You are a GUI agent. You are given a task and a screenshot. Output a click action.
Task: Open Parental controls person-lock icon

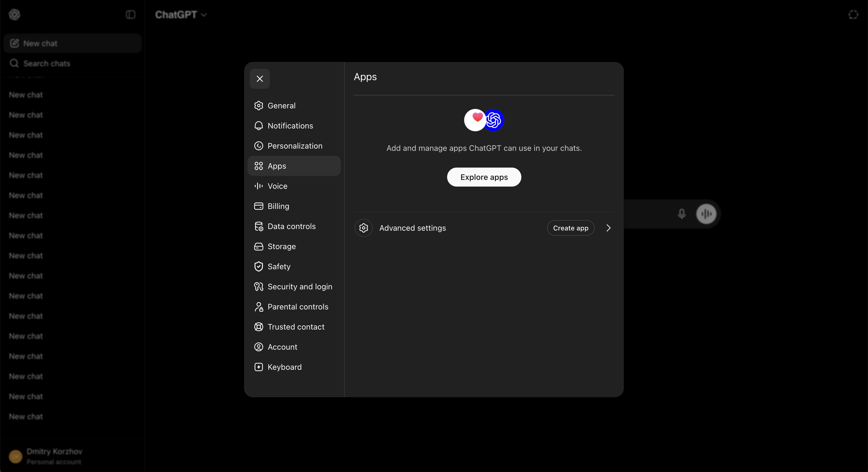(258, 307)
